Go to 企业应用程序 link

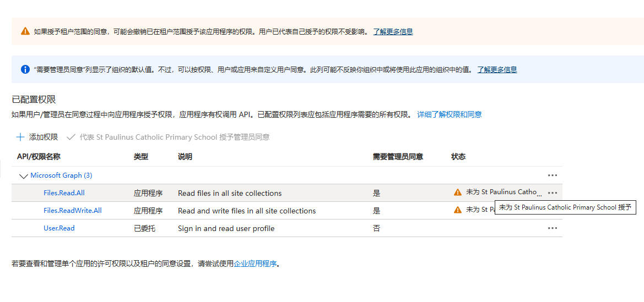tap(255, 263)
